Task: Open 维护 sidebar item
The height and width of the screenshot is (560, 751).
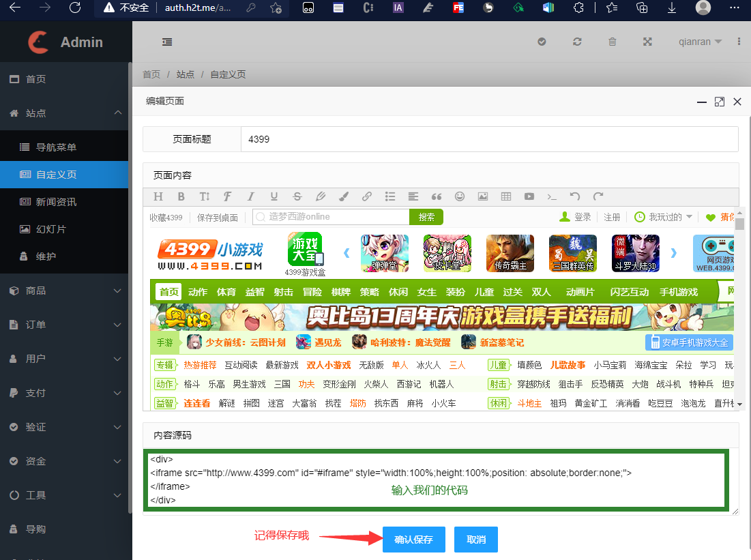Action: coord(64,256)
